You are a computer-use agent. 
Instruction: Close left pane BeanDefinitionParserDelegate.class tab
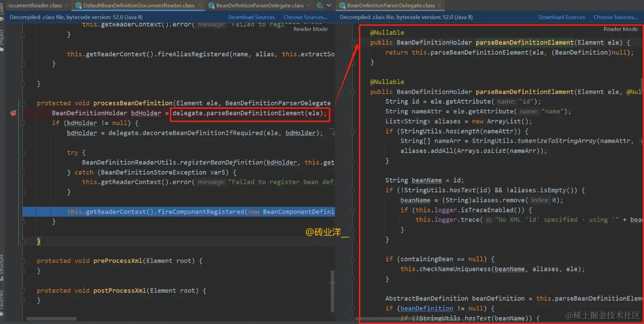309,6
